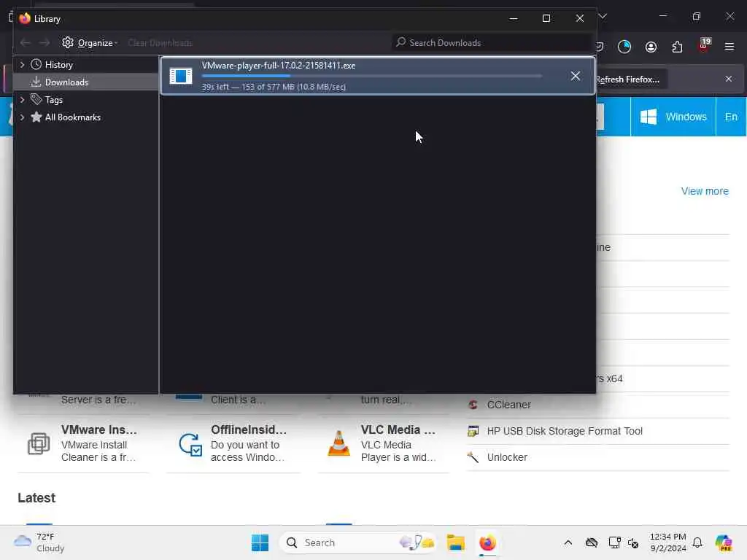747x560 pixels.
Task: Click the taskbar clock showing 12:34 PM
Action: 668,542
